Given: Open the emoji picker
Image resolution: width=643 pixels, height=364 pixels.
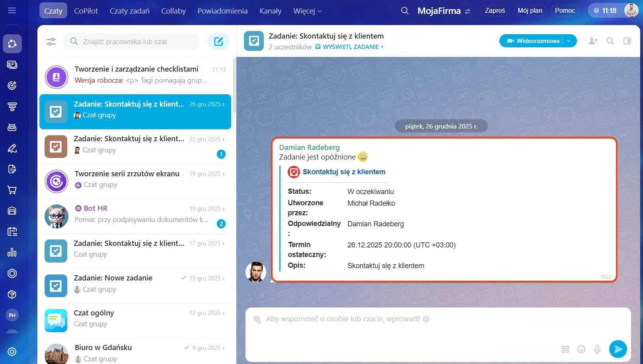Looking at the screenshot, I should coord(581,349).
